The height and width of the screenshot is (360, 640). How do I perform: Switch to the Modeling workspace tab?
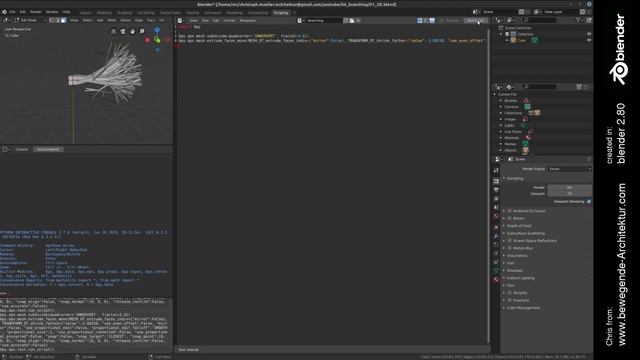[x=104, y=13]
